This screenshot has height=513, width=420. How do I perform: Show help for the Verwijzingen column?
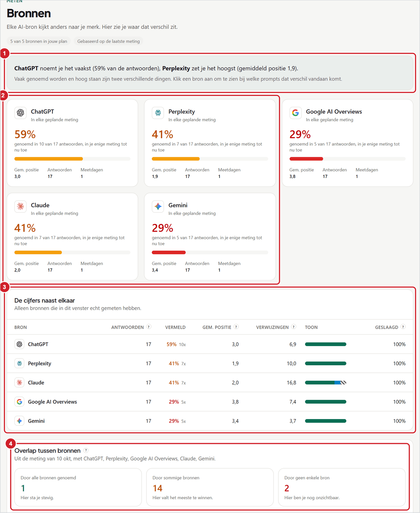point(294,327)
